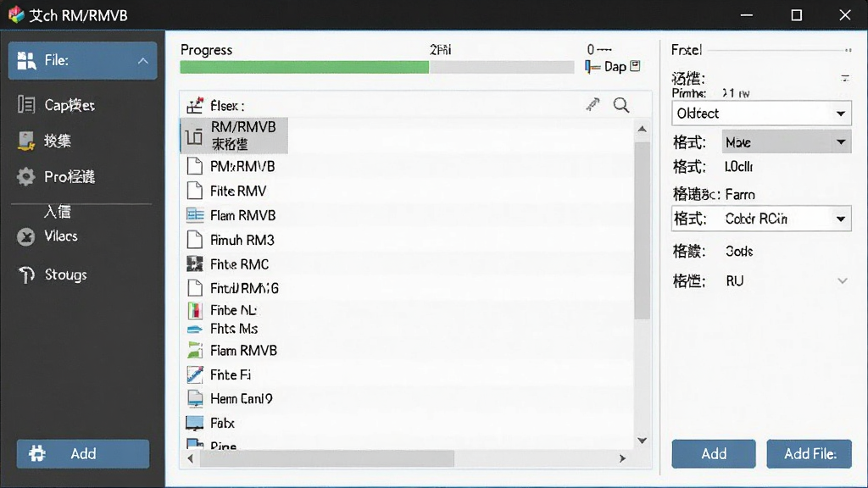Click the options icon in right panel

coord(845,78)
